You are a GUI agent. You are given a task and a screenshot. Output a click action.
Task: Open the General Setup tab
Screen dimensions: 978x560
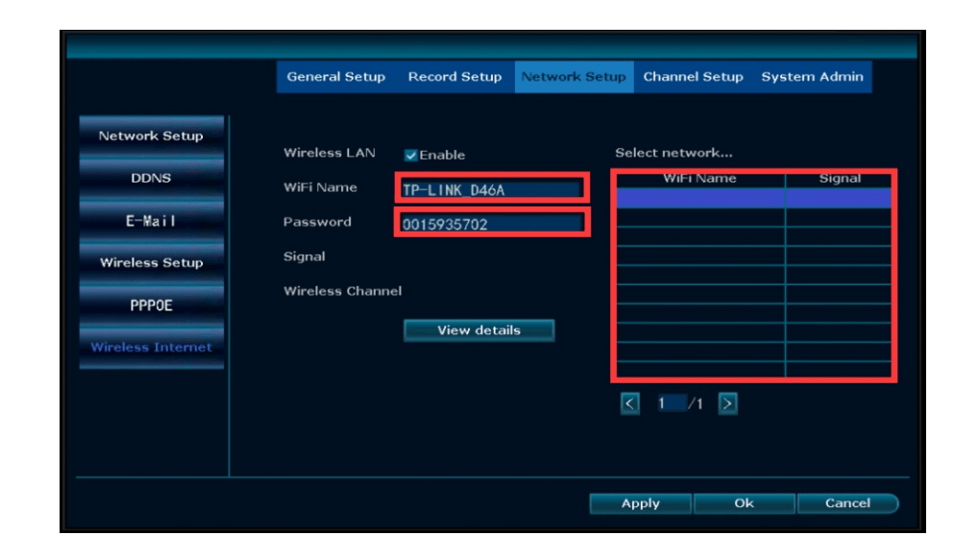point(335,77)
